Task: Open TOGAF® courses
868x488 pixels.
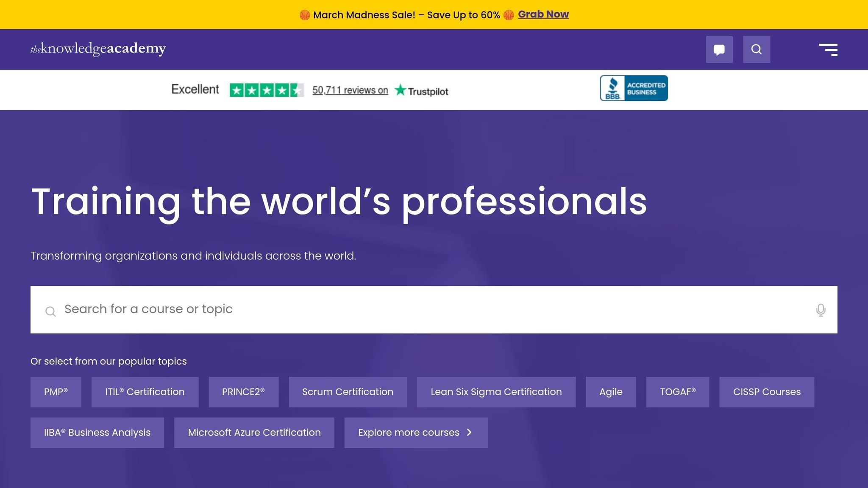Action: point(678,392)
